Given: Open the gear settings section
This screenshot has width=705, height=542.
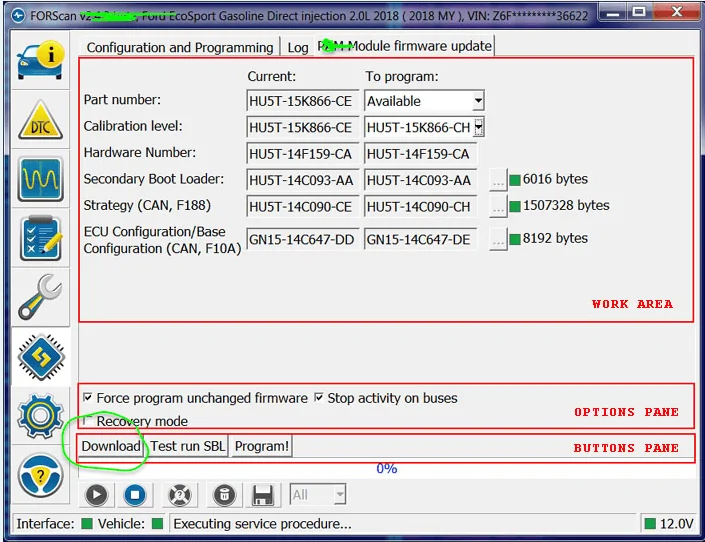Looking at the screenshot, I should click(x=40, y=416).
